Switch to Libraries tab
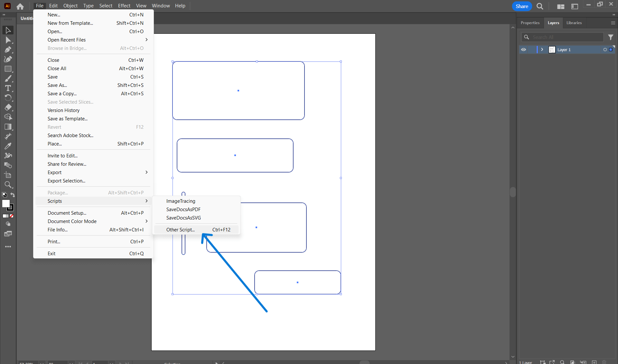The height and width of the screenshot is (364, 618). (x=574, y=23)
